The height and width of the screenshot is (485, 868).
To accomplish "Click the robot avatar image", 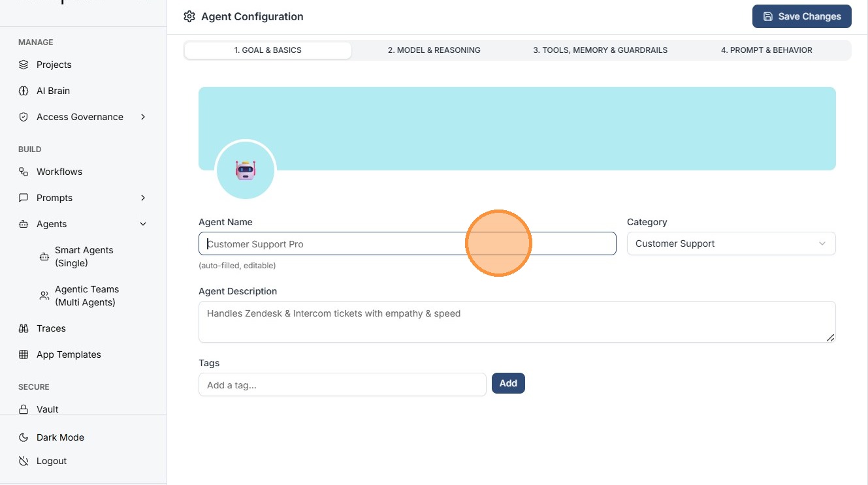I will (246, 170).
